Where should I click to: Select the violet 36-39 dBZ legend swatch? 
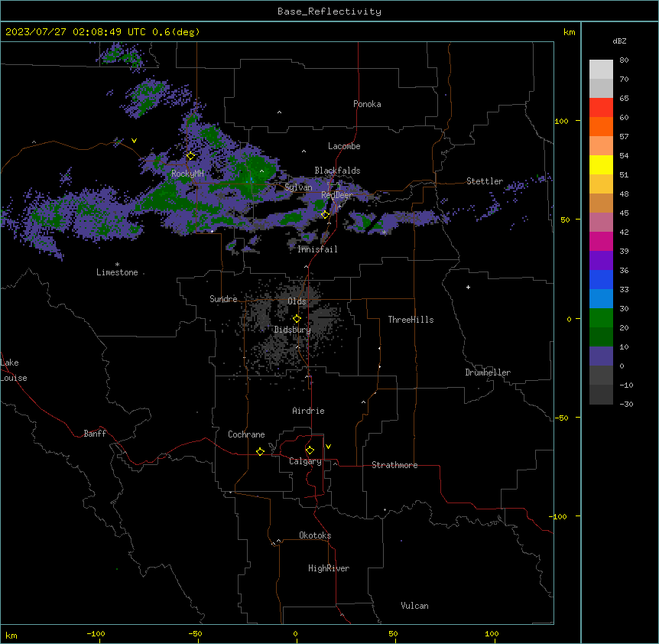click(601, 261)
